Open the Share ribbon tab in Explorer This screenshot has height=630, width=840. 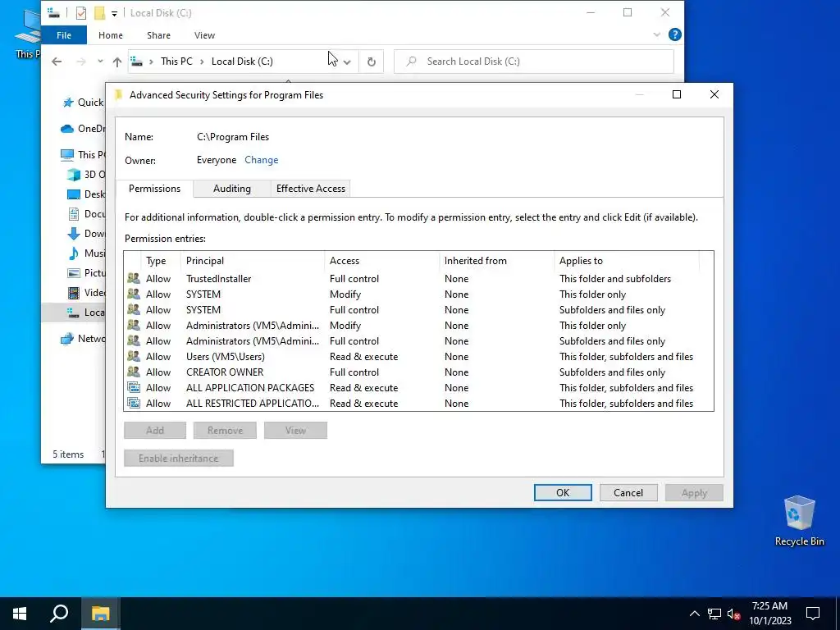point(158,35)
